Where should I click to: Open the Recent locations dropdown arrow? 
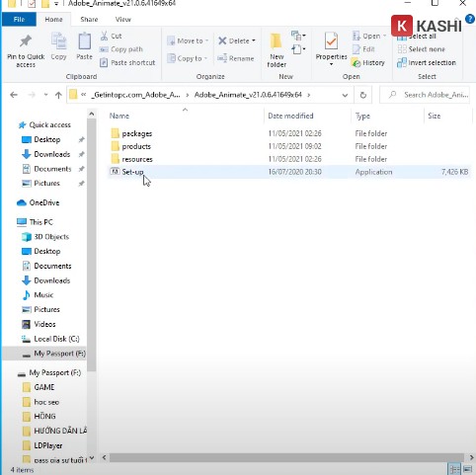click(x=45, y=95)
